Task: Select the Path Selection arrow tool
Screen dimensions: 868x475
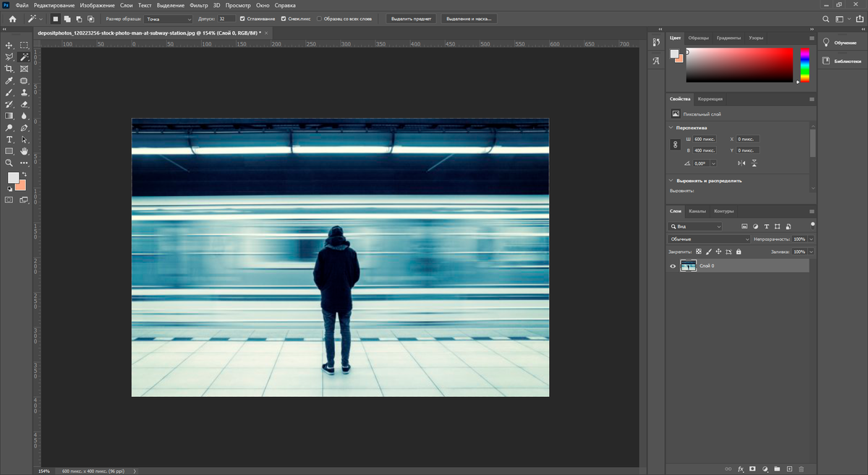Action: click(x=24, y=140)
